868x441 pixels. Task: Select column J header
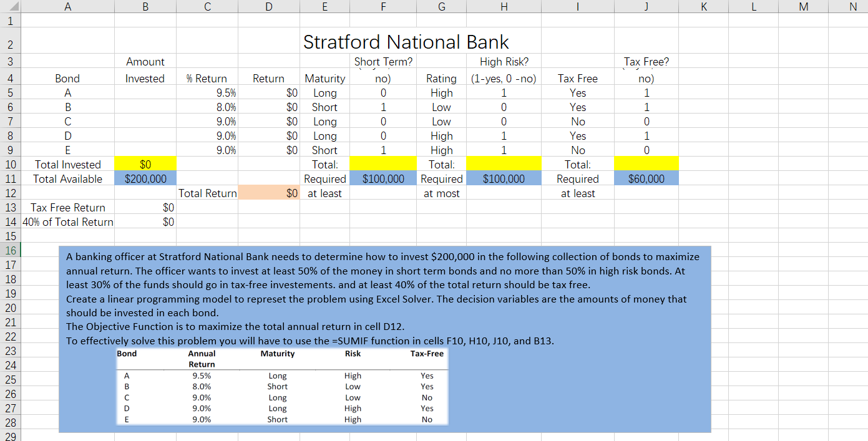646,6
